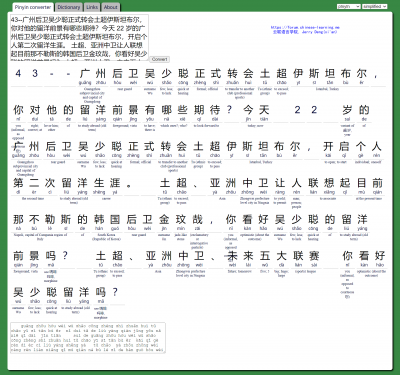Open the simplified script dropdown

[x=375, y=6]
